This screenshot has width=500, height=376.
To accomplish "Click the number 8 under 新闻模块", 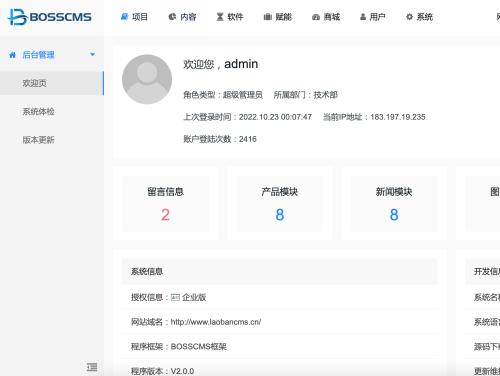I will click(394, 215).
